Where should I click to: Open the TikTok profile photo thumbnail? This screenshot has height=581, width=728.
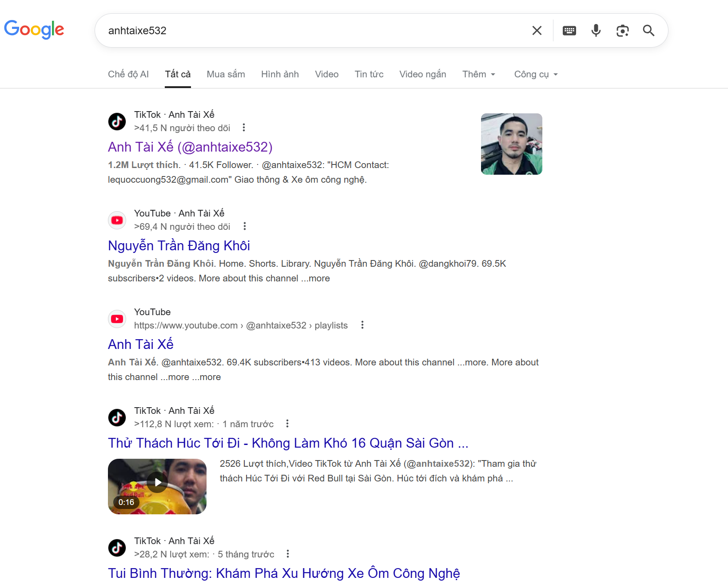512,144
